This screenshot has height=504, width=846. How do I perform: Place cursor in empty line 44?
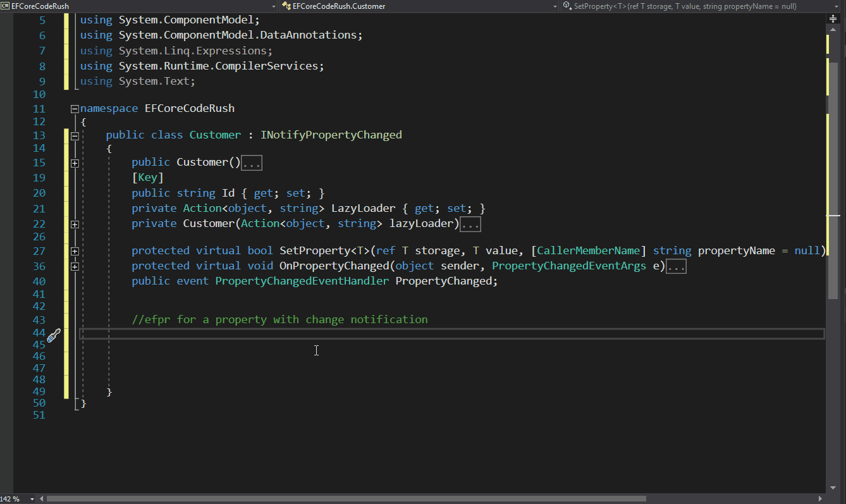tap(452, 334)
